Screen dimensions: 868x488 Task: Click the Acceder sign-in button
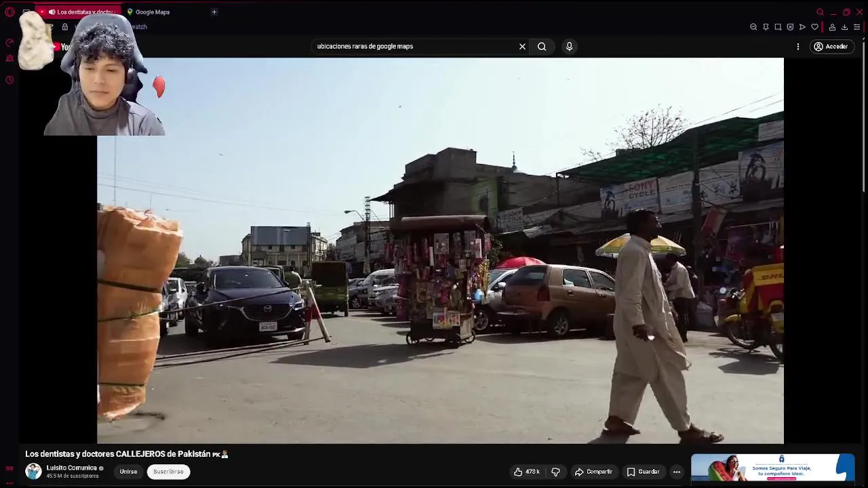tap(831, 46)
